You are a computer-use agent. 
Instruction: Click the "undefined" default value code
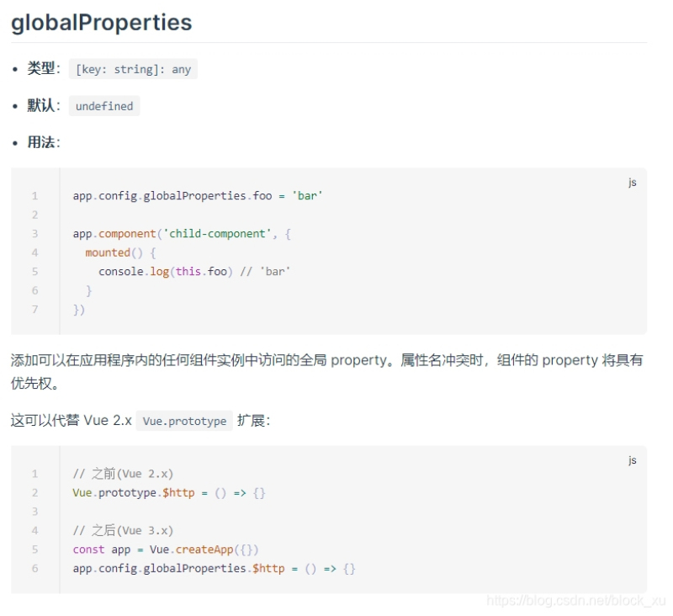[104, 106]
